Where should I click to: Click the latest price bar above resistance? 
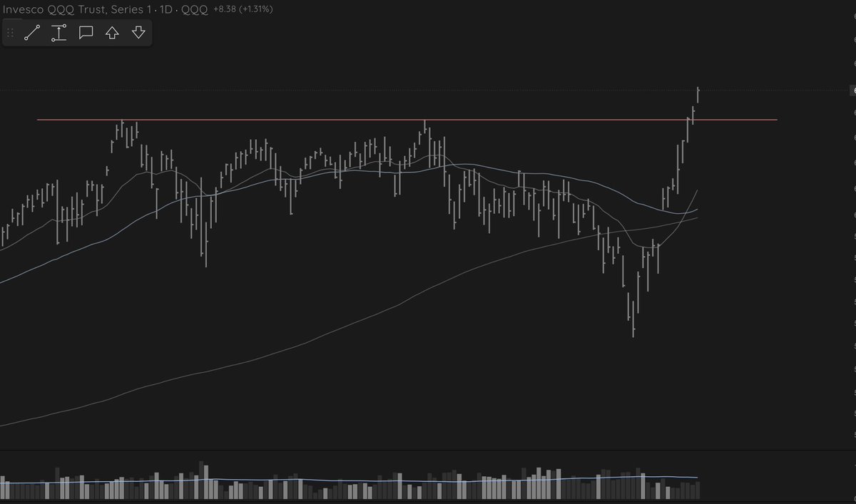(698, 95)
